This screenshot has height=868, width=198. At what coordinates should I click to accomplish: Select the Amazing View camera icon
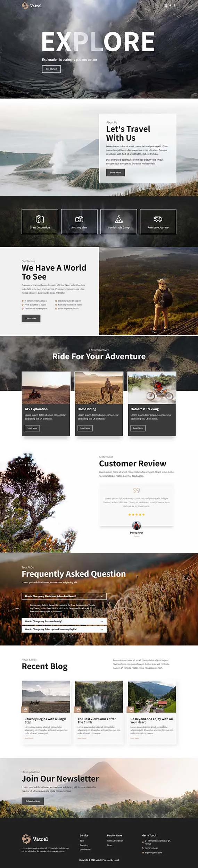79,219
